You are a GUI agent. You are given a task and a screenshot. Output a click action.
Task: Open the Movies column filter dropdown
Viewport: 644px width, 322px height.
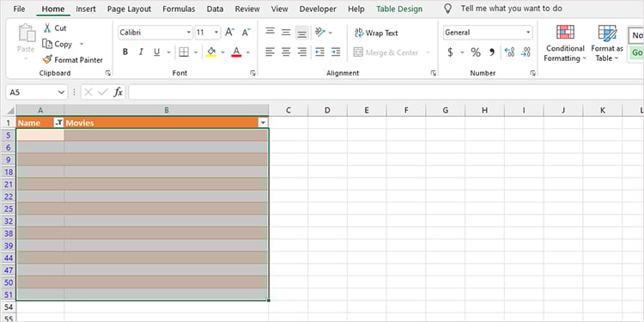pyautogui.click(x=263, y=123)
